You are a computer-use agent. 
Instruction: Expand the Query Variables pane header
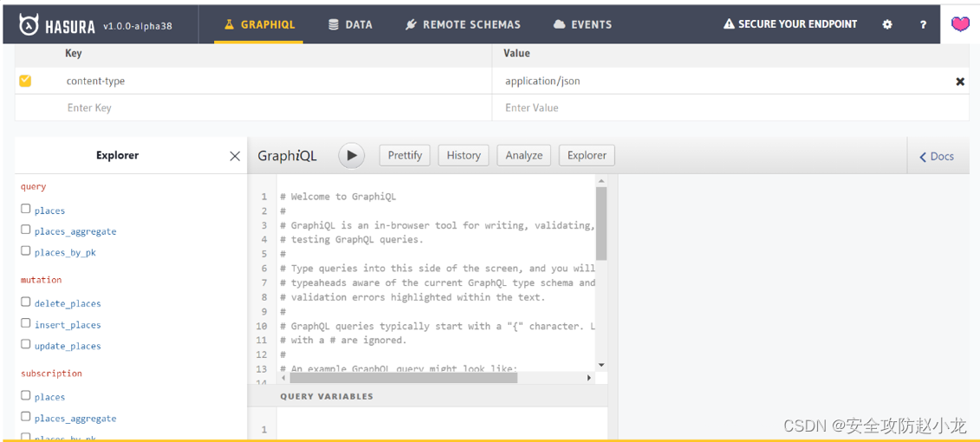coord(427,396)
